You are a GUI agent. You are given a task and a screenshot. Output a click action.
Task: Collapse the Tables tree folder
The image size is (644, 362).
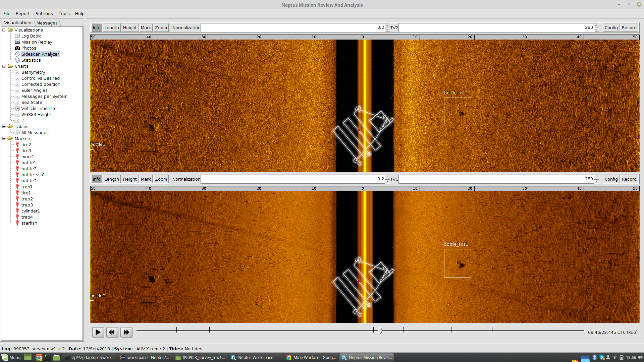pyautogui.click(x=4, y=126)
